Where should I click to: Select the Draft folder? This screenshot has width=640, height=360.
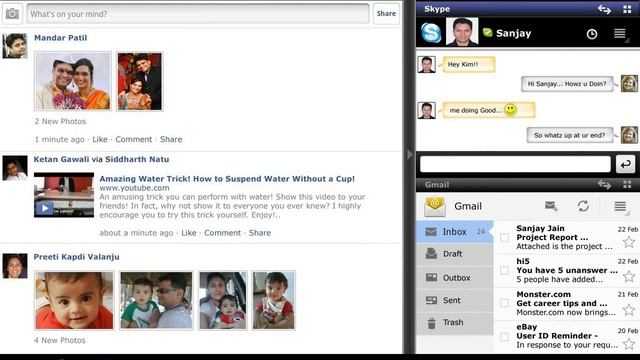click(455, 254)
